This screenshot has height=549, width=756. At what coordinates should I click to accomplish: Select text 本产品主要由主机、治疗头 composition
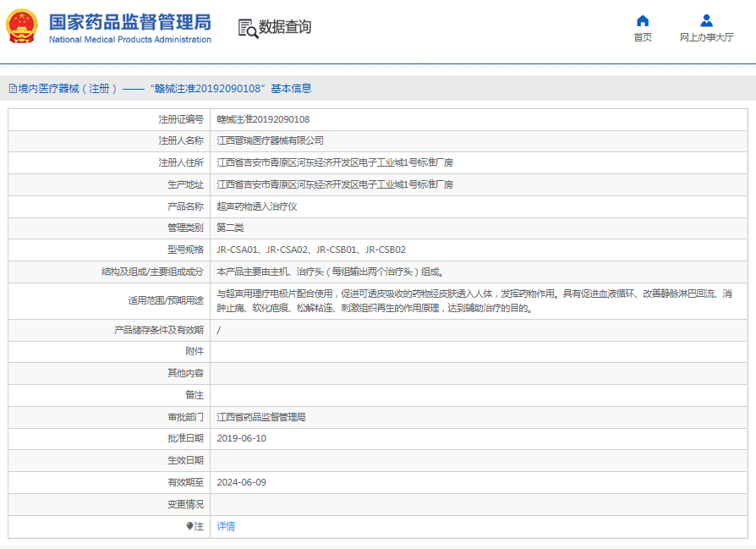(330, 272)
